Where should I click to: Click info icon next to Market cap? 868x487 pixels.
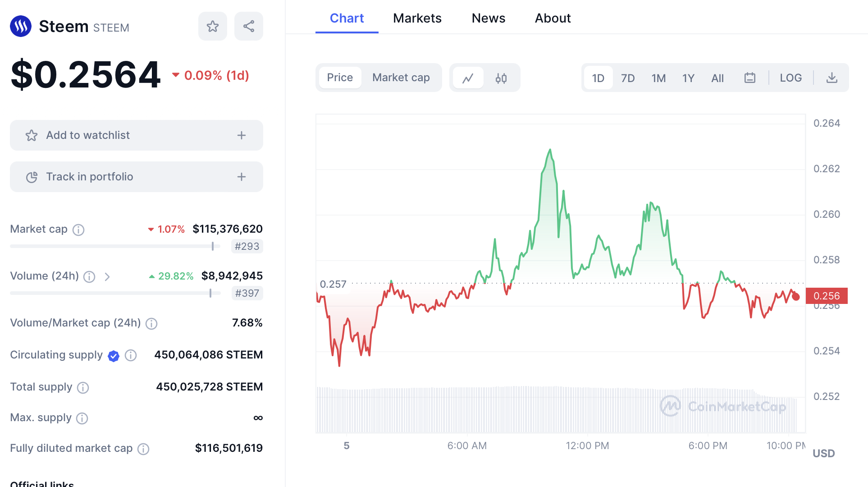point(78,230)
